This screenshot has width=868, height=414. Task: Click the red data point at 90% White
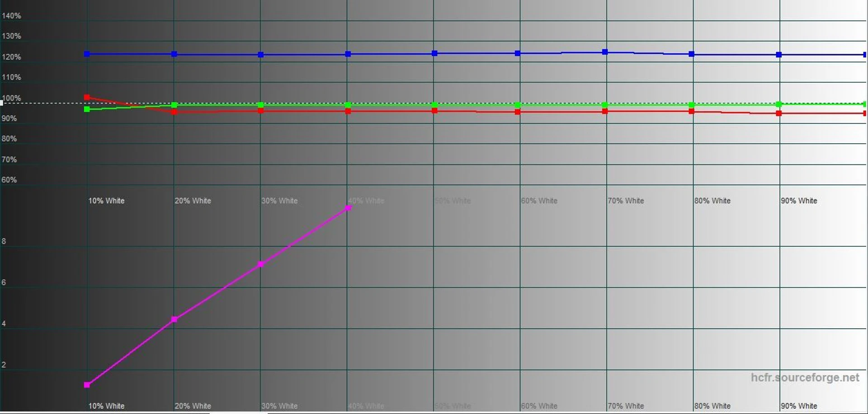778,113
